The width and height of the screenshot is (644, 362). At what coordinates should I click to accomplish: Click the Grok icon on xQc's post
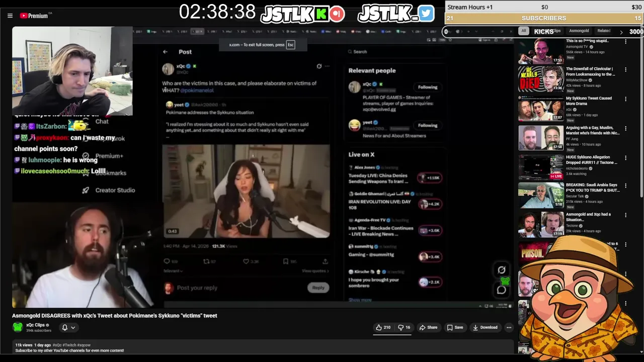click(319, 66)
